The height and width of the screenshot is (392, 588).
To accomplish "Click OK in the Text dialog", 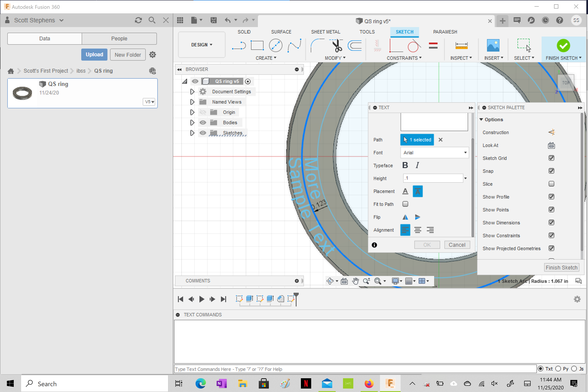I will [427, 245].
